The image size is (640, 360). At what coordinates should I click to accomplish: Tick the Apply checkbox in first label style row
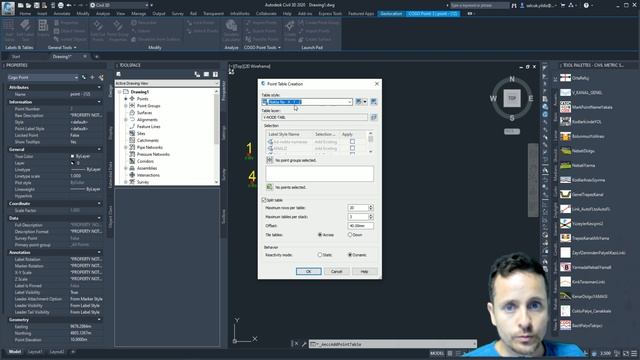[352, 142]
